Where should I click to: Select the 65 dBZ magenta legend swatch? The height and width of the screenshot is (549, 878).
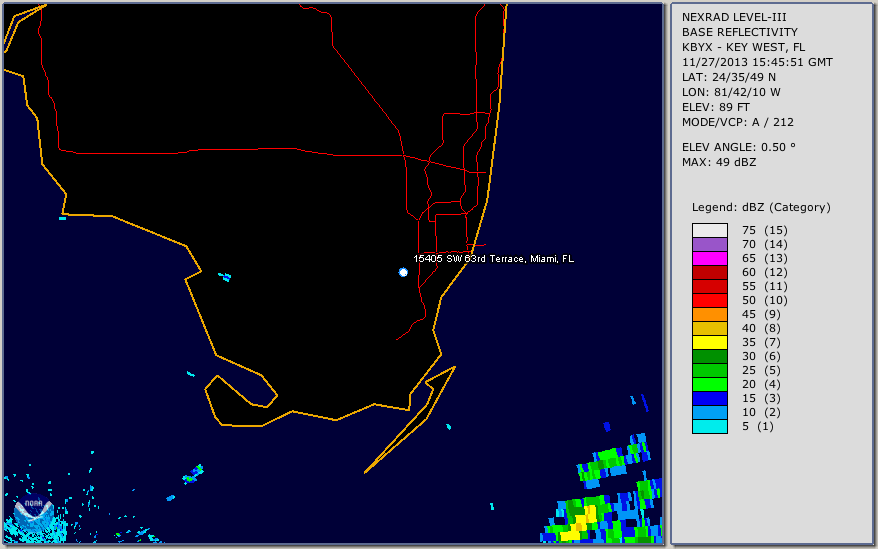pyautogui.click(x=709, y=258)
